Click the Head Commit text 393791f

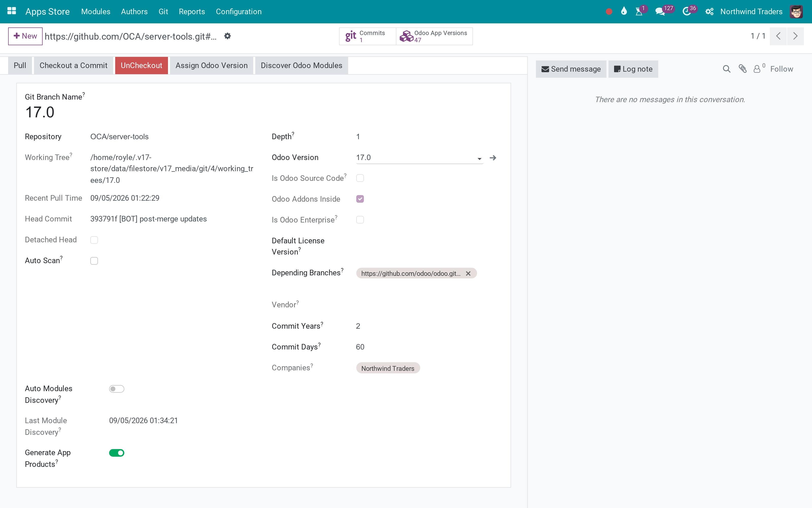click(x=148, y=219)
